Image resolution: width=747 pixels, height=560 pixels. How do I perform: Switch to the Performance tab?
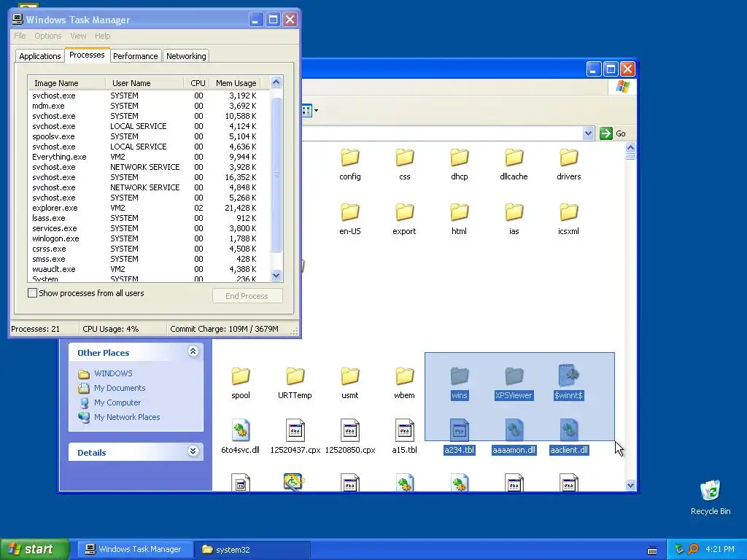(x=135, y=56)
